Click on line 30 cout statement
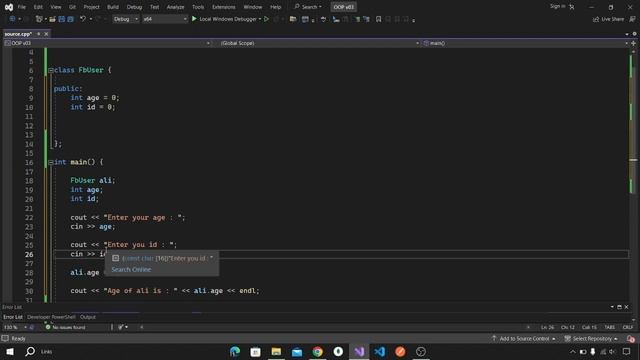 pos(164,291)
